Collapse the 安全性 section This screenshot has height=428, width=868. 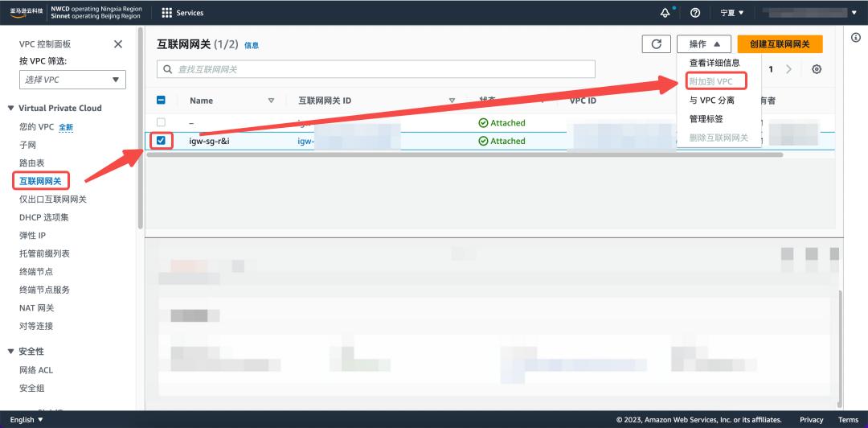[11, 352]
